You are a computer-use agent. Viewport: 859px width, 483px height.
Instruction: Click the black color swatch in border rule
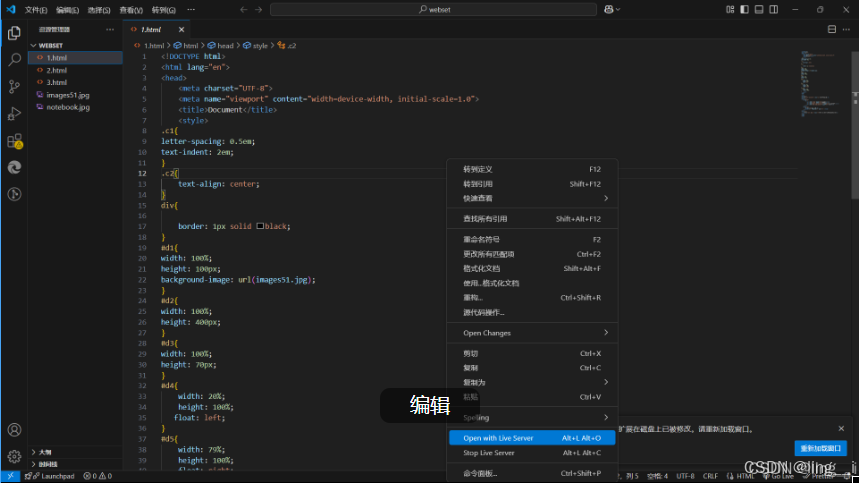point(260,226)
